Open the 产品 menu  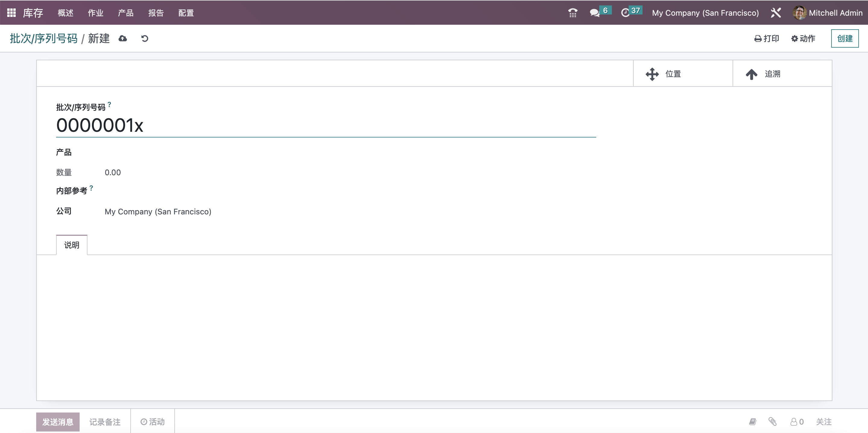(x=126, y=13)
